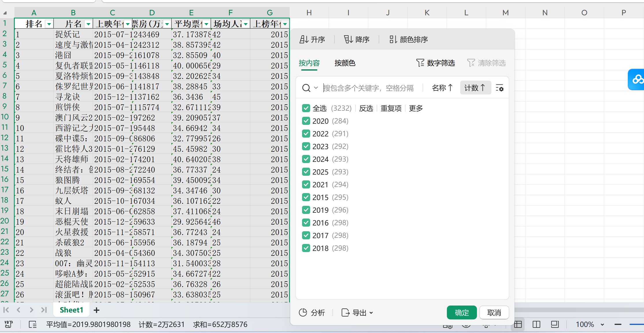Switch to 按颜色 filter tab
The height and width of the screenshot is (333, 644).
click(x=345, y=63)
